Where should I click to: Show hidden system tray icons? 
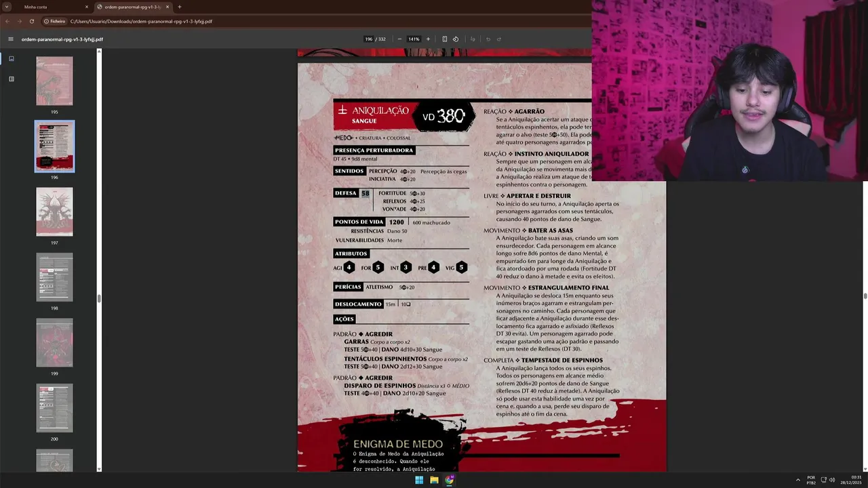tap(797, 480)
